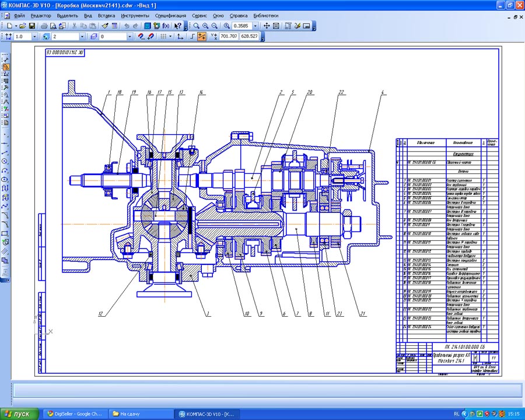
Task: Select the Pan (move view) tool
Action: pos(267,26)
